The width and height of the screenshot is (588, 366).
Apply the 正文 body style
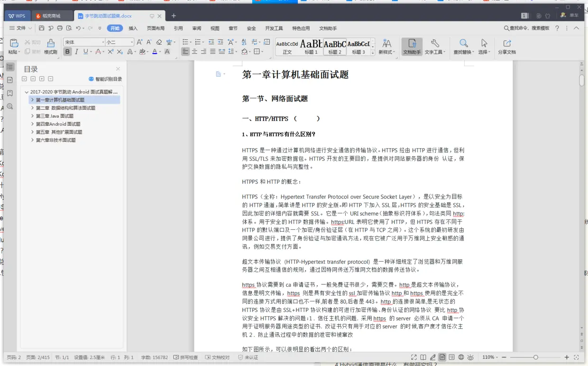(x=287, y=47)
